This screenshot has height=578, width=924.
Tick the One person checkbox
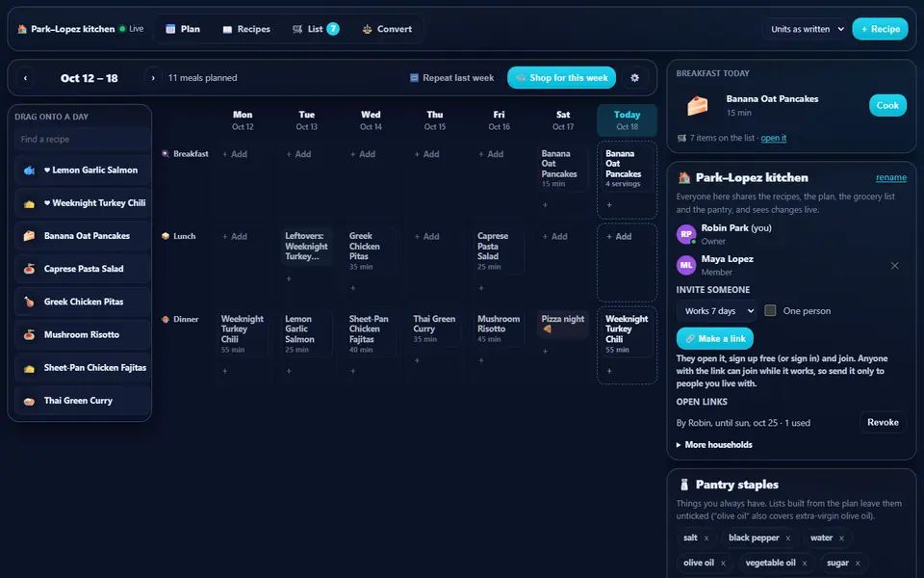tap(770, 310)
